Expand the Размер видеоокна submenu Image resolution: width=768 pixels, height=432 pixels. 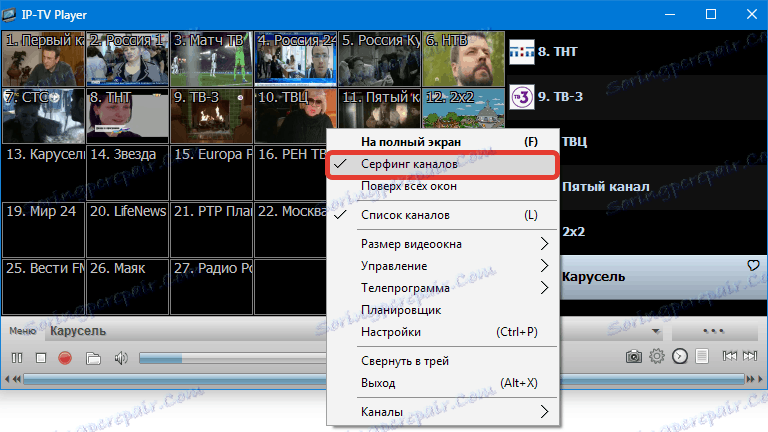443,244
